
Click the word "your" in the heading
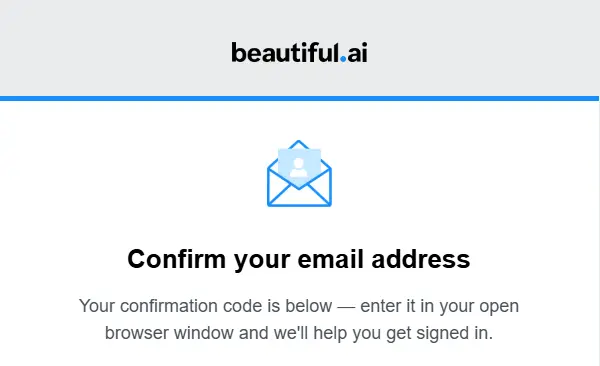click(262, 261)
